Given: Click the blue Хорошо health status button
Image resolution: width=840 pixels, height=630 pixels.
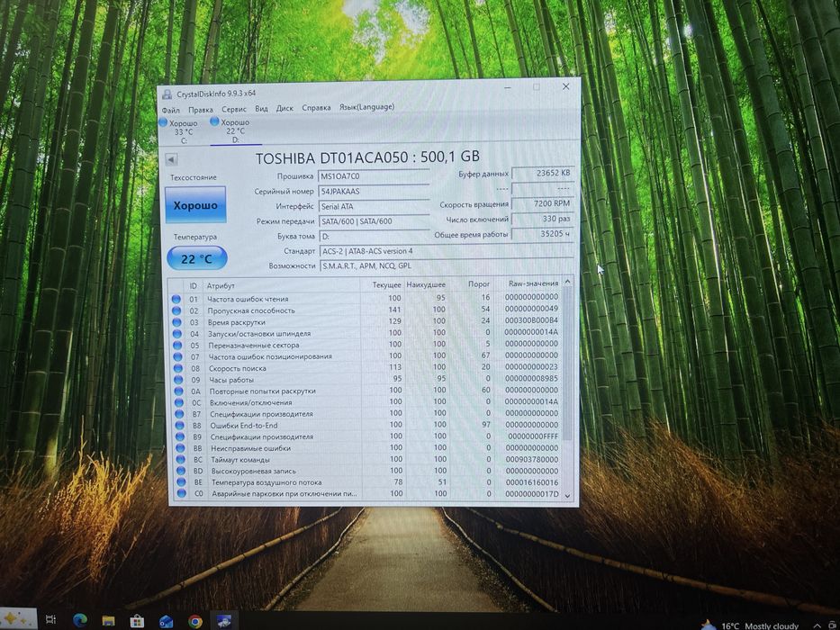Looking at the screenshot, I should pos(195,204).
